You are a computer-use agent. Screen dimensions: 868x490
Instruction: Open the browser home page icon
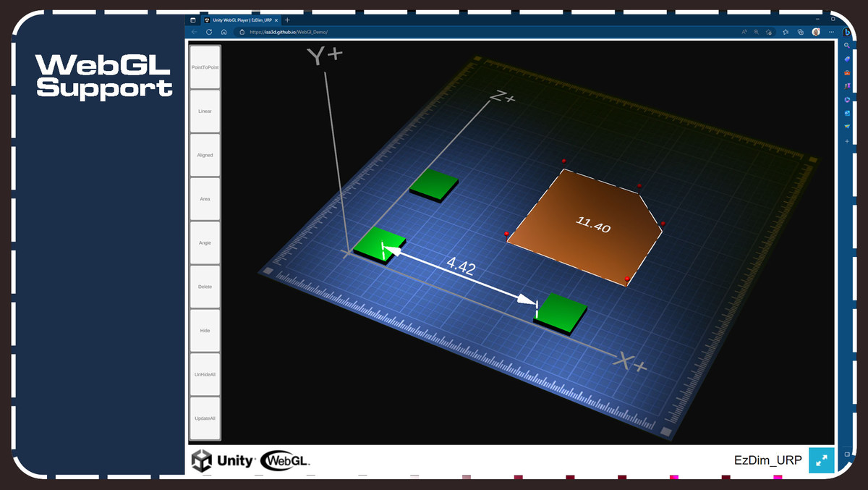[x=224, y=32]
